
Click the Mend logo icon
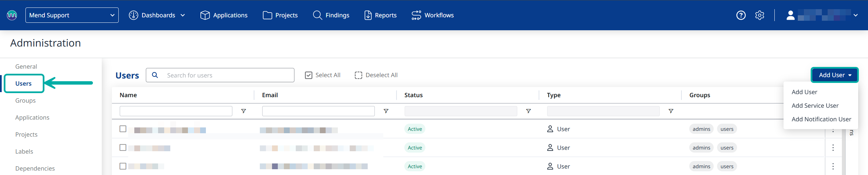[x=12, y=15]
